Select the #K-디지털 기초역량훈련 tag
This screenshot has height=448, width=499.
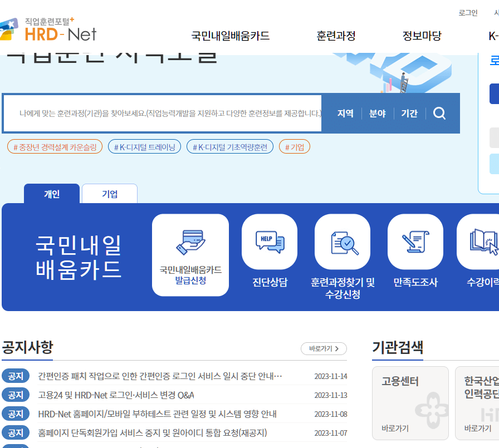[230, 146]
